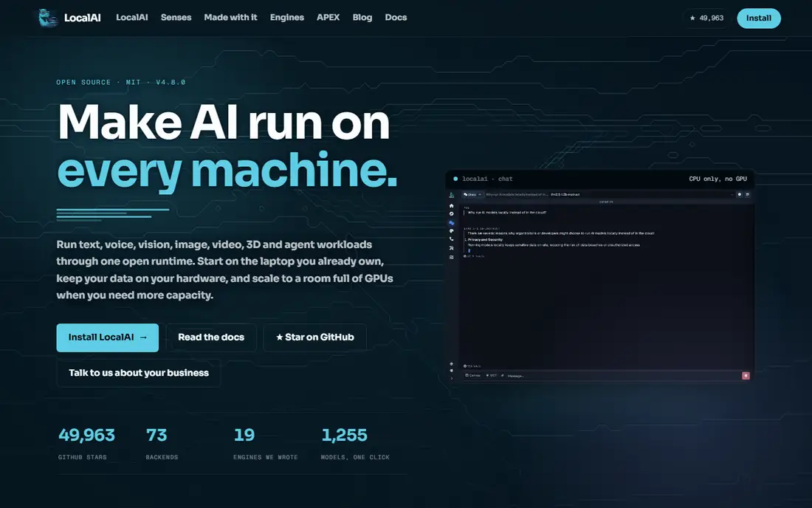Click the MCP button in message bar
Viewport: 812px width, 508px height.
point(491,375)
